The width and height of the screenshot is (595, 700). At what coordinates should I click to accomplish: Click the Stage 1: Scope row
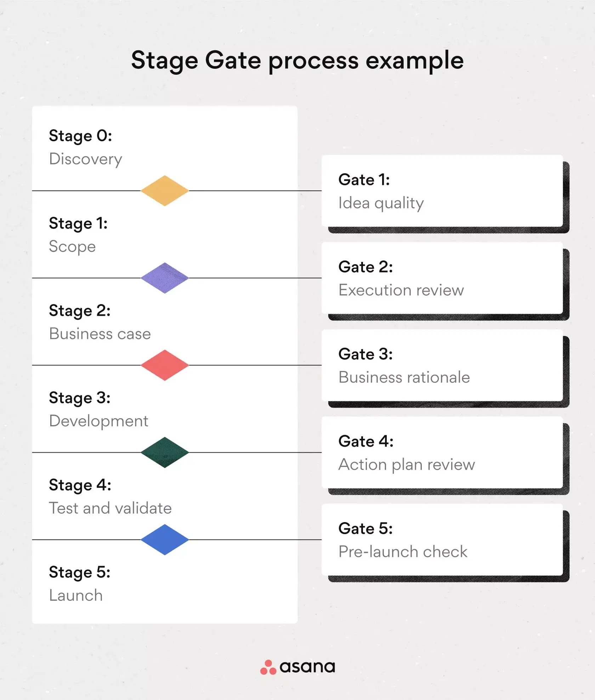(165, 235)
